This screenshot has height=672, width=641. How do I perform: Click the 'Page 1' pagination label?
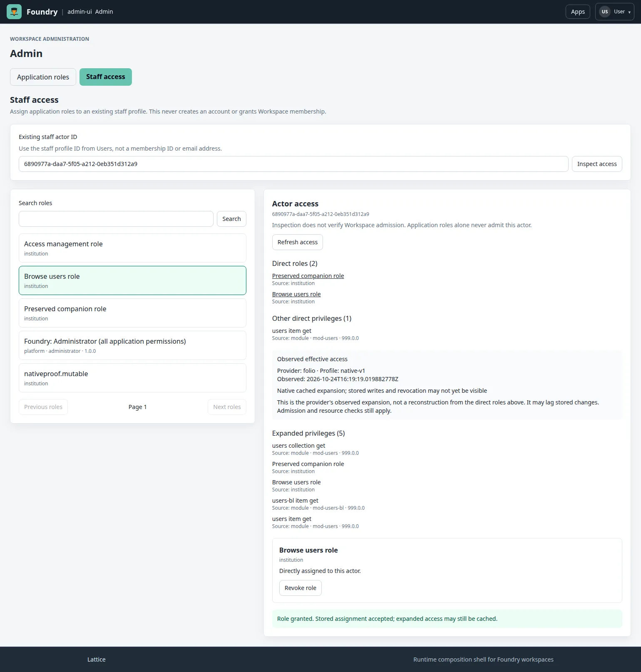[137, 407]
